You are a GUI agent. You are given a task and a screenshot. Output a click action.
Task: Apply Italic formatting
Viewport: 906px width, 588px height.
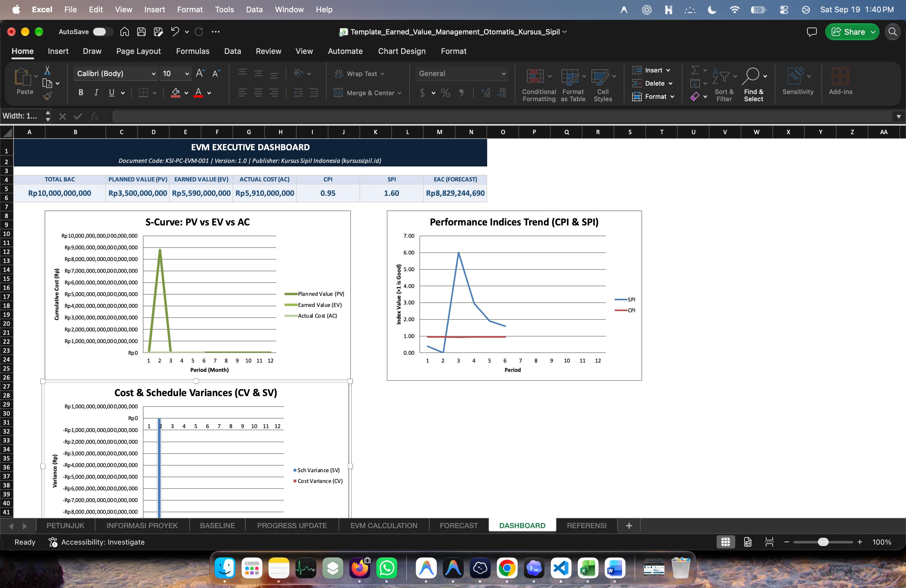(x=96, y=93)
